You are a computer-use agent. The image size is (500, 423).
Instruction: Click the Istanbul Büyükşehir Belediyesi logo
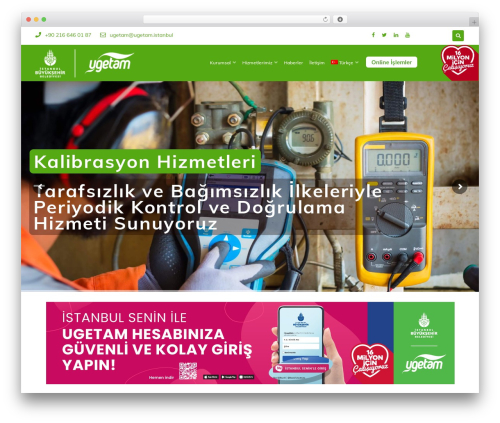pyautogui.click(x=50, y=64)
